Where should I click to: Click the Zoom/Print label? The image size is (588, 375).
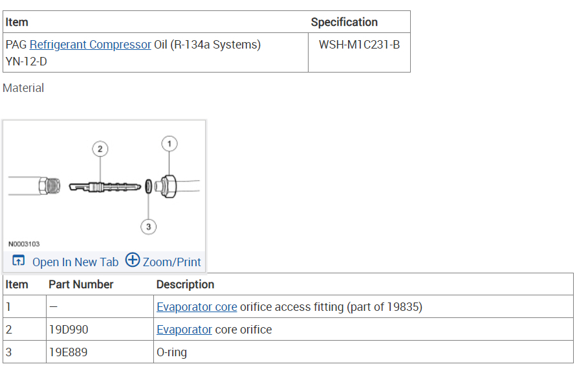pos(172,262)
